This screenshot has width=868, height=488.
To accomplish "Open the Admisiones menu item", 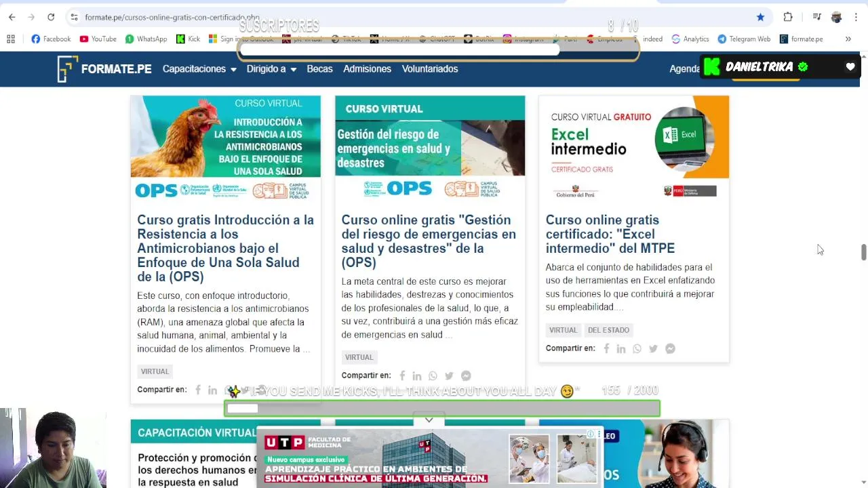I will pos(367,68).
